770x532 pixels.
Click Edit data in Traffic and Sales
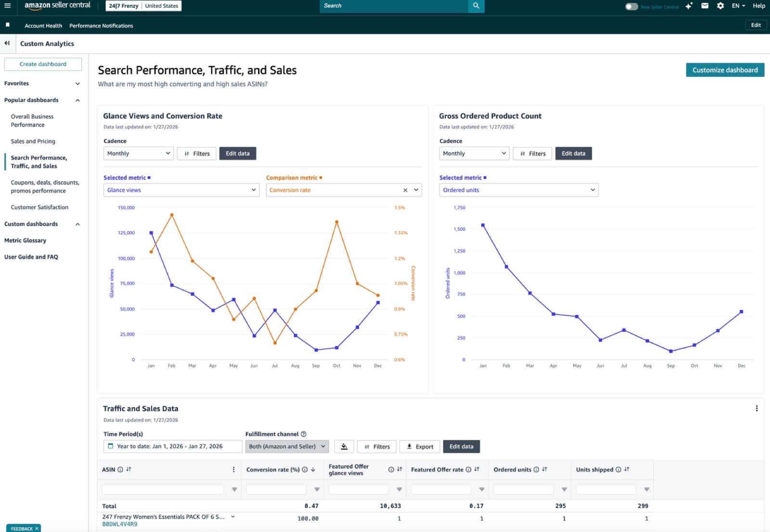[x=461, y=446]
